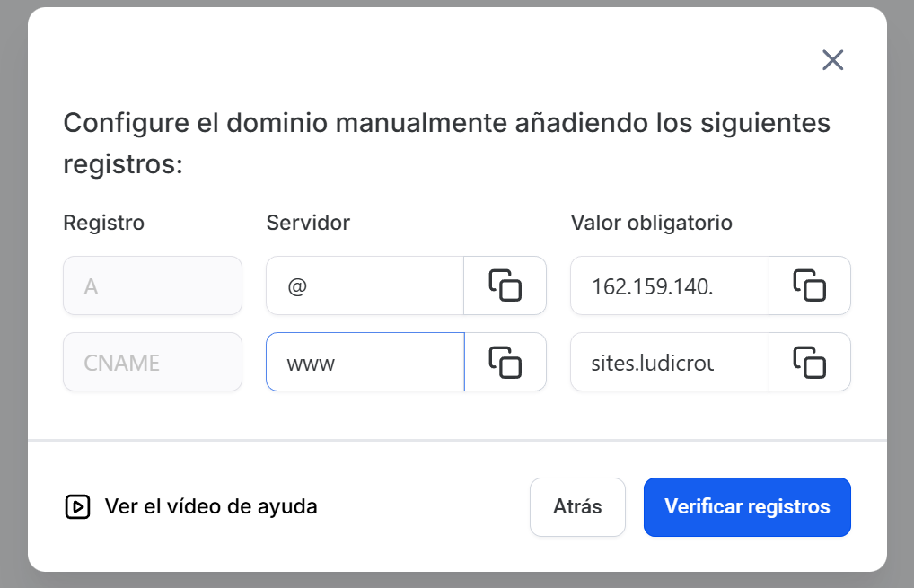Image resolution: width=914 pixels, height=588 pixels.
Task: Copy the 162.159.140 IP address value
Action: pos(809,285)
